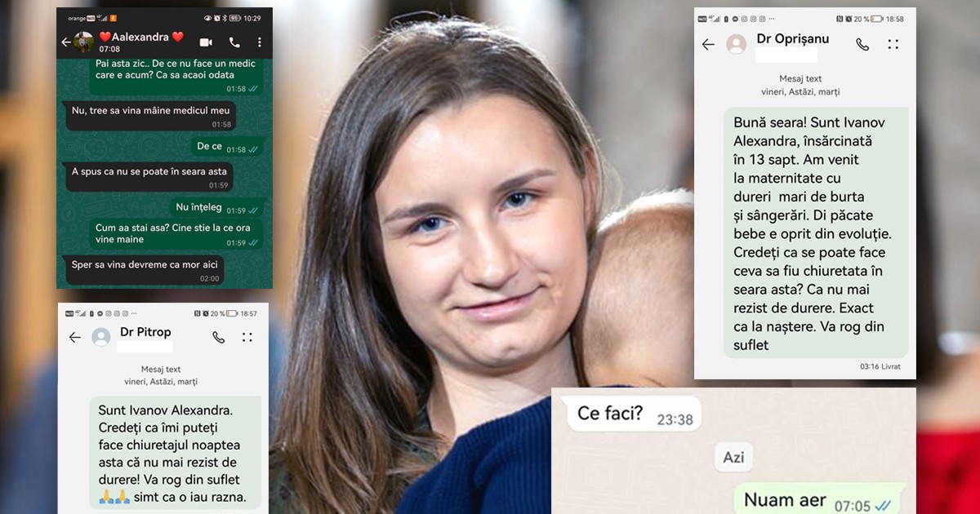Tap the 18:58 clock in the Dr Oprișanu status bar
980x514 pixels.
pos(895,19)
